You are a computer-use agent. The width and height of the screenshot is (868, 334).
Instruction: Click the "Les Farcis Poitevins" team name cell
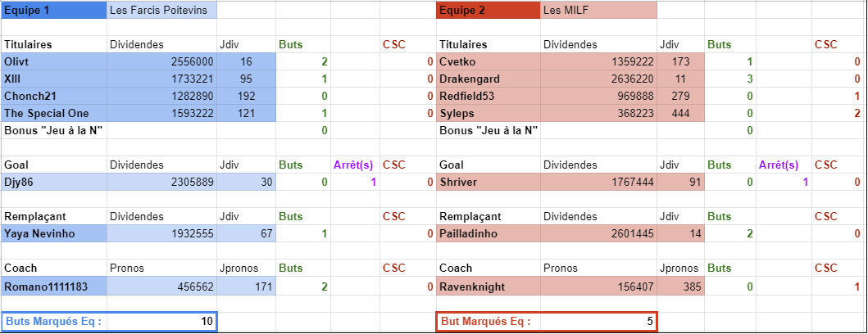pyautogui.click(x=162, y=11)
